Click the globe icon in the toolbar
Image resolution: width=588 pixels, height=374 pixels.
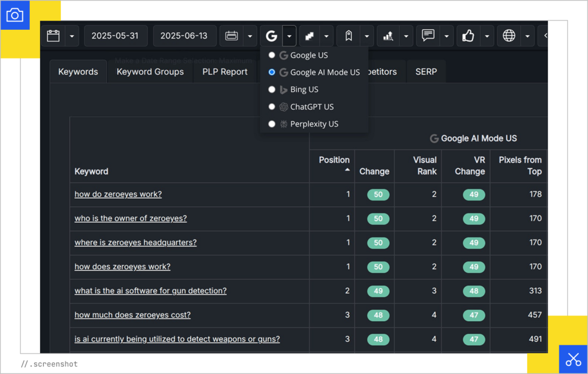pyautogui.click(x=509, y=36)
